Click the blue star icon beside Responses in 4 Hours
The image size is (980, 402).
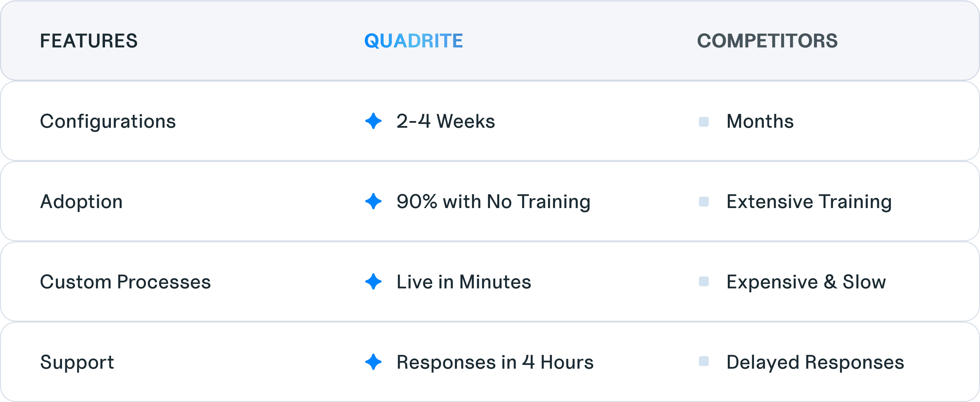(x=373, y=362)
